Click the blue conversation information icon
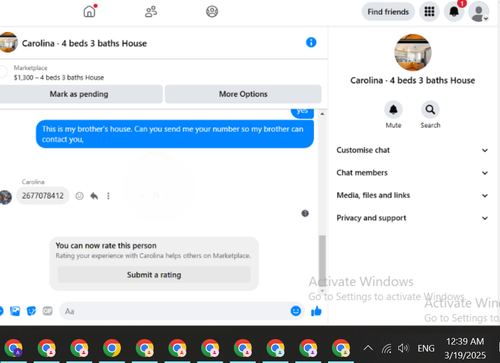 tap(311, 42)
